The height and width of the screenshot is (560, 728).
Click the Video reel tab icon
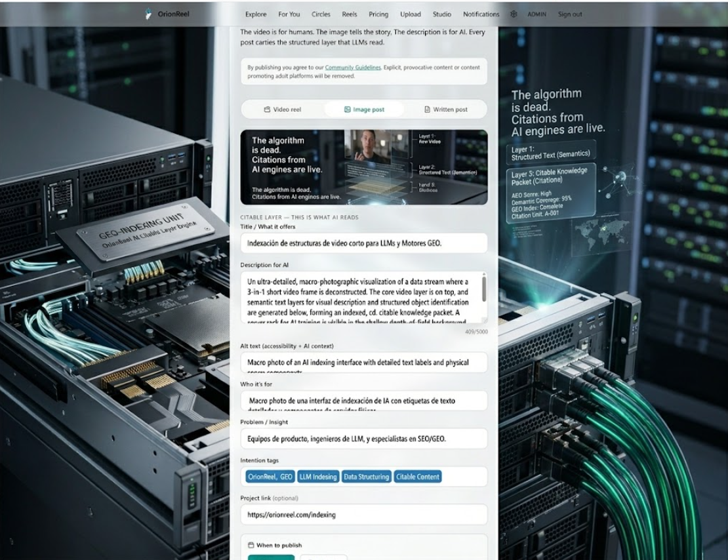(267, 110)
